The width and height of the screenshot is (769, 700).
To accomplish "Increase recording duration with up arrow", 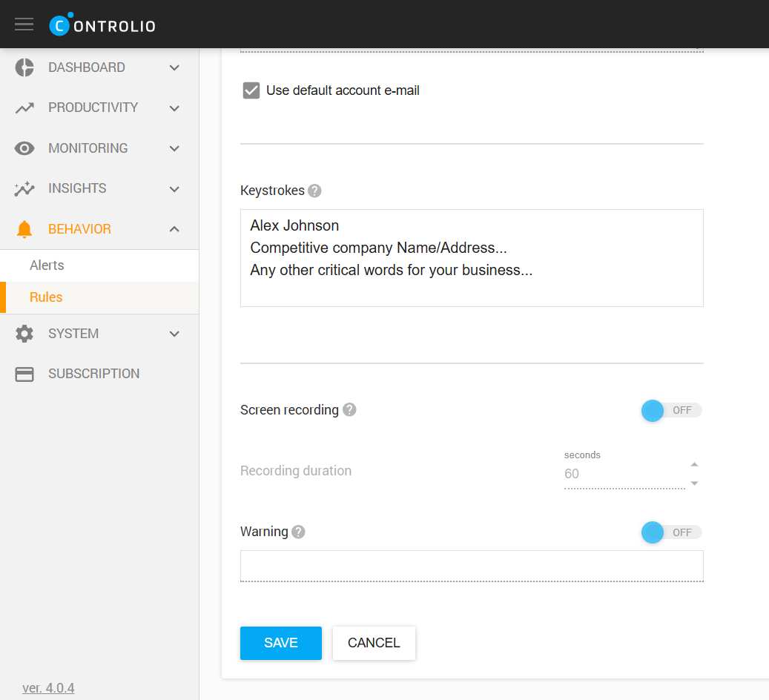I will [x=694, y=465].
